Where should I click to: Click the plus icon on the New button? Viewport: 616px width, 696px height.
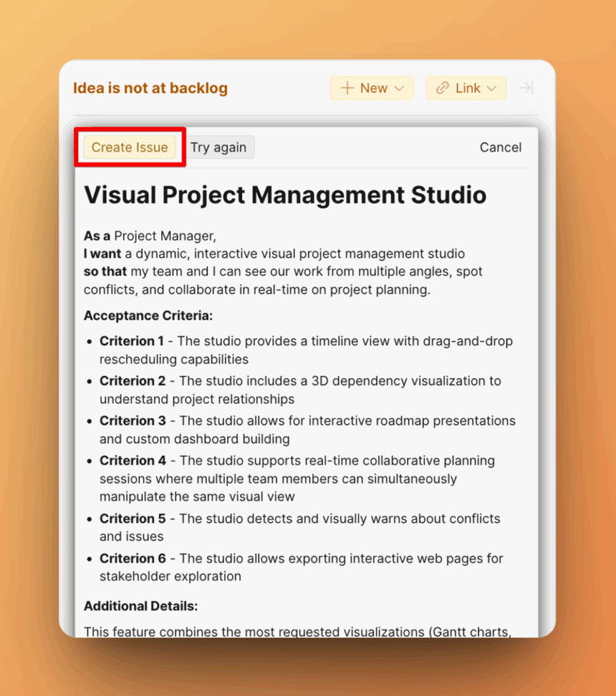pos(349,88)
